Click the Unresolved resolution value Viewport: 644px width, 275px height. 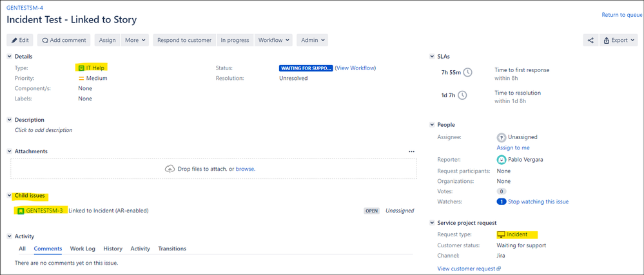pyautogui.click(x=293, y=78)
